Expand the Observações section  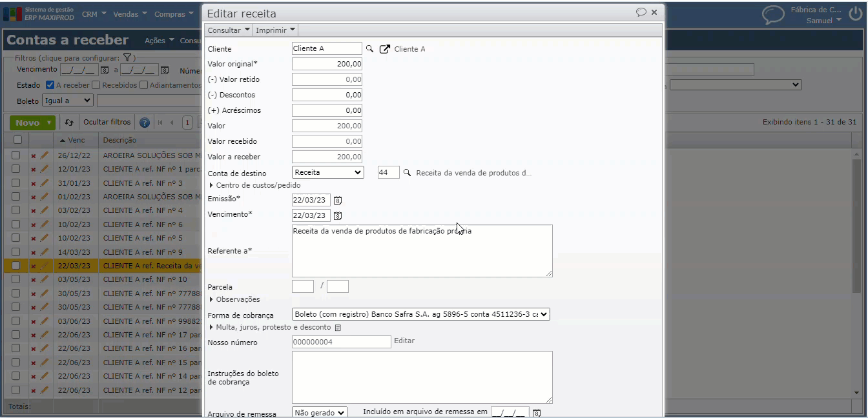(x=234, y=299)
